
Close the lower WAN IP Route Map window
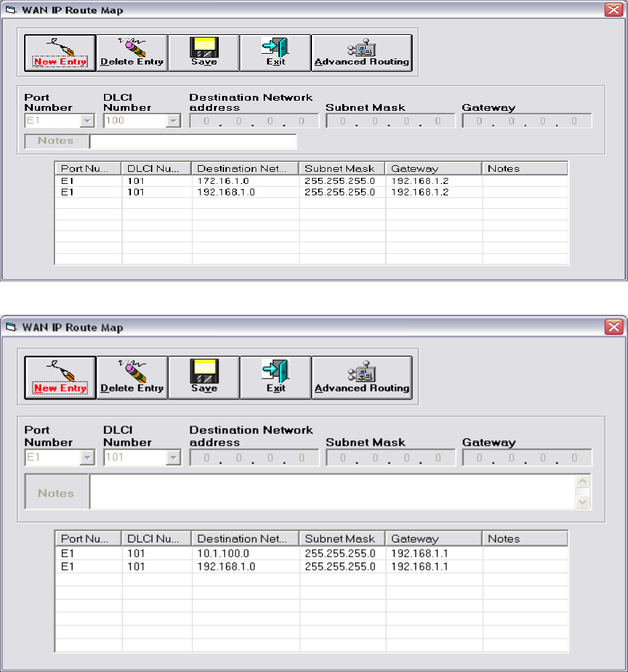click(x=613, y=327)
